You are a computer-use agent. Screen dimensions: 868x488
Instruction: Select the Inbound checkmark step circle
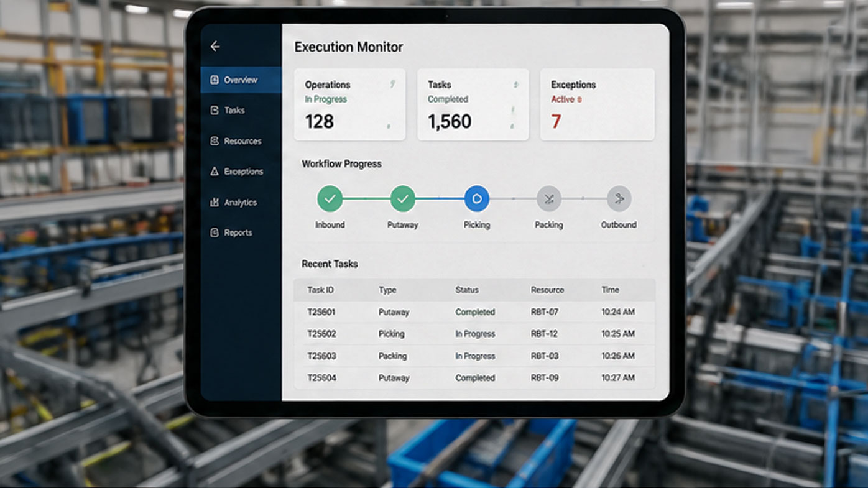click(x=330, y=199)
